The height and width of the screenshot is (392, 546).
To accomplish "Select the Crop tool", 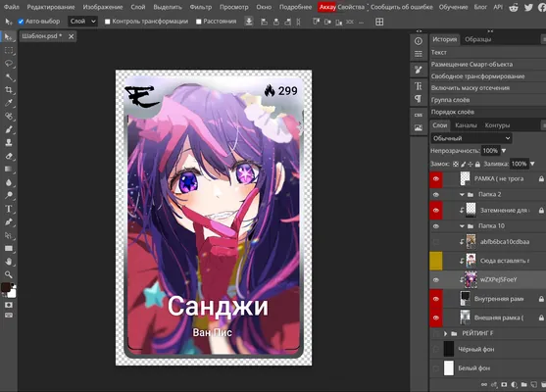I will [9, 90].
